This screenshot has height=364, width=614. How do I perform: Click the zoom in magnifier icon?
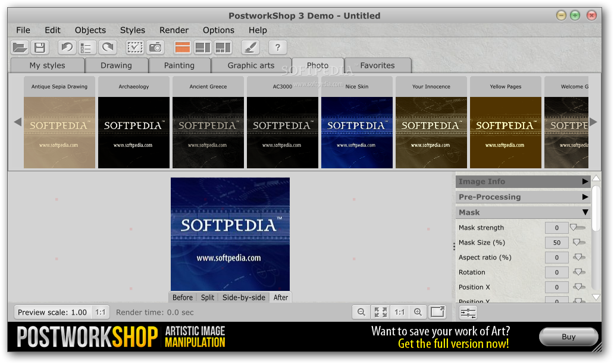coord(418,312)
